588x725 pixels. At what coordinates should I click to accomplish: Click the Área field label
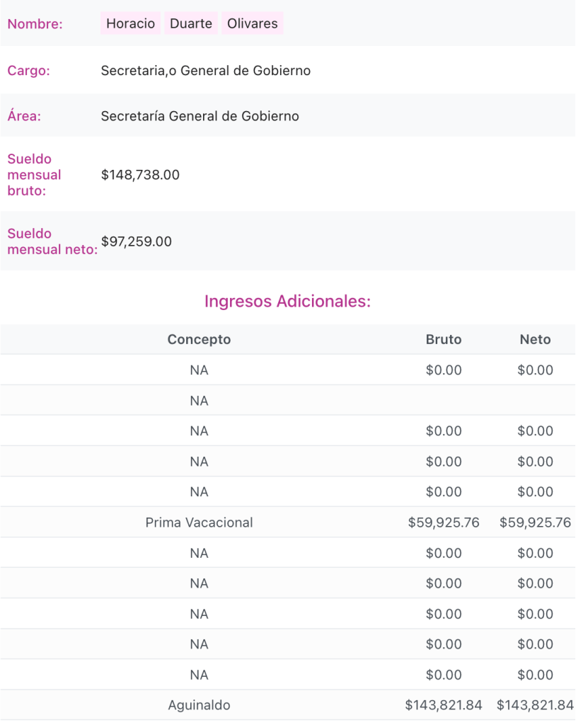click(x=24, y=116)
